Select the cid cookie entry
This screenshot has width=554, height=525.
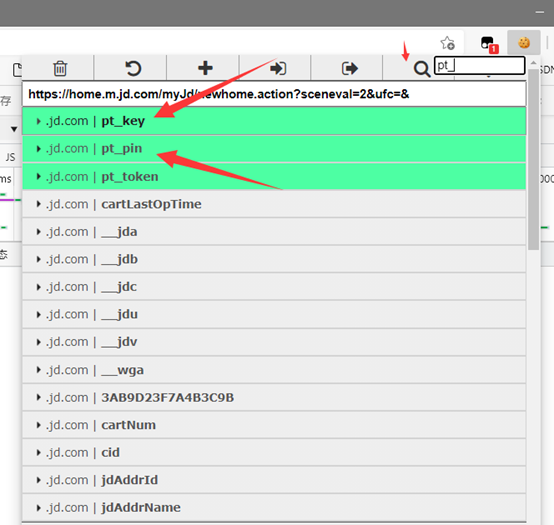274,453
